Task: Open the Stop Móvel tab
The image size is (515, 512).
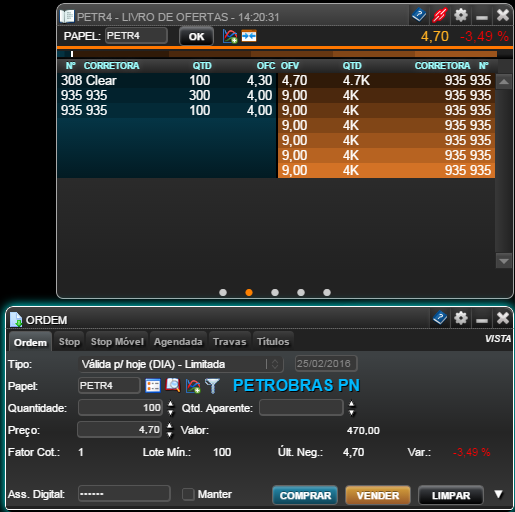Action: pos(117,341)
